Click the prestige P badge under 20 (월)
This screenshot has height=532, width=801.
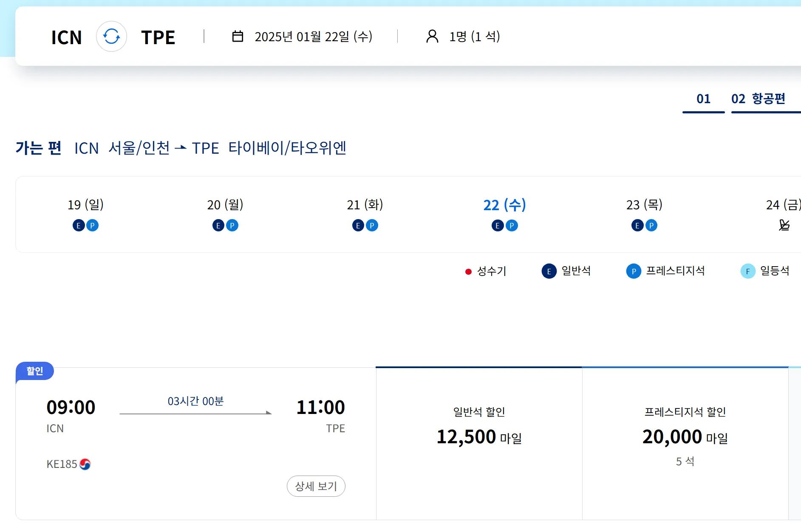pos(232,225)
